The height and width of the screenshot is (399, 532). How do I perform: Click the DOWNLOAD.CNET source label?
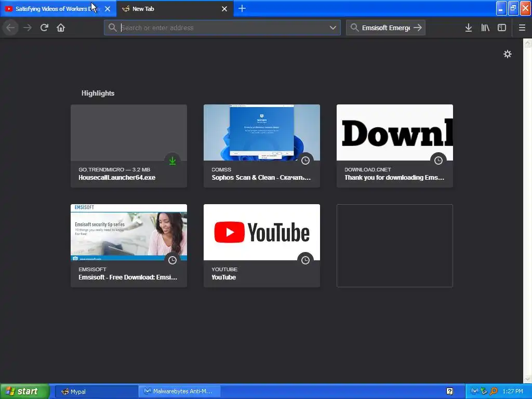pos(368,170)
